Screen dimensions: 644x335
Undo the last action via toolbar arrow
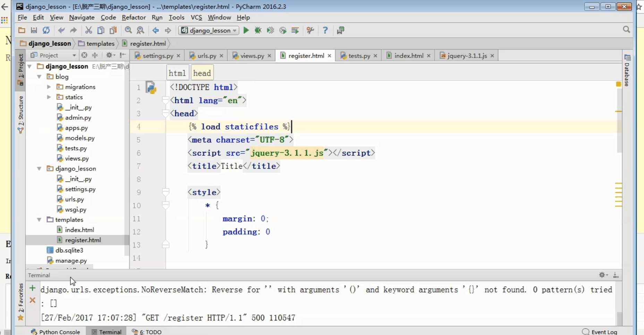tap(61, 30)
